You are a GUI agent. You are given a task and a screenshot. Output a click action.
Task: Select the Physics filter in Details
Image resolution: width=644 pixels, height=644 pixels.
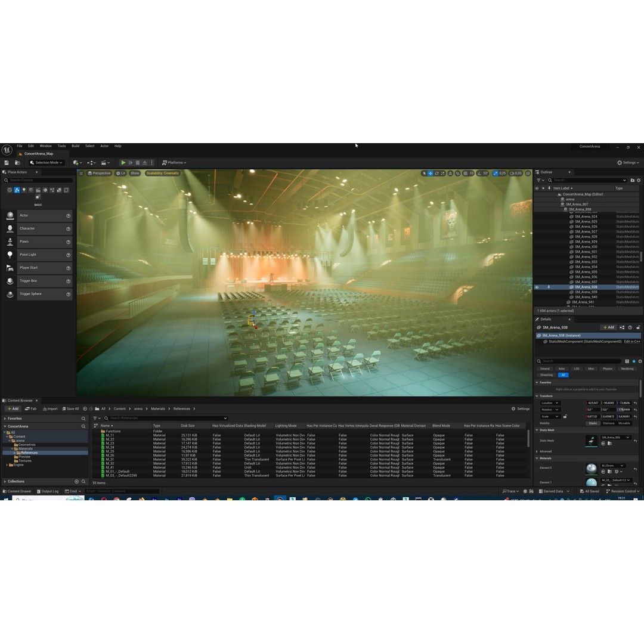coord(608,369)
